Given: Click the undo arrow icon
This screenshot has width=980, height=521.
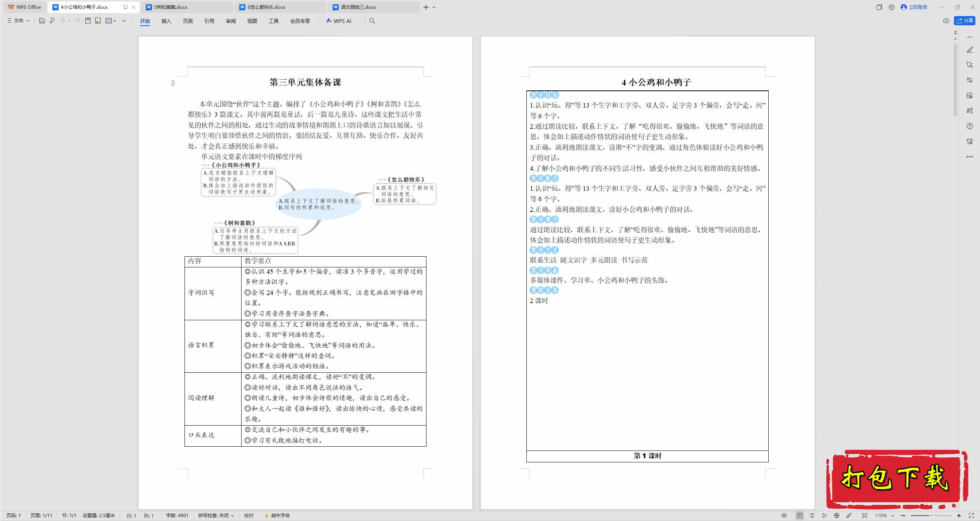Looking at the screenshot, I should tap(62, 21).
